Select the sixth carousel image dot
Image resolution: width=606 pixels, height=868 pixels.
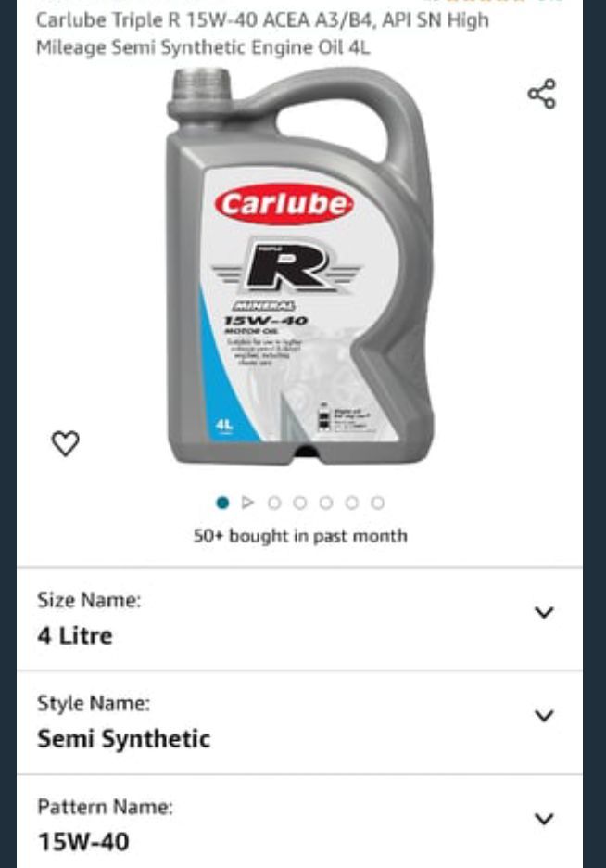(352, 503)
